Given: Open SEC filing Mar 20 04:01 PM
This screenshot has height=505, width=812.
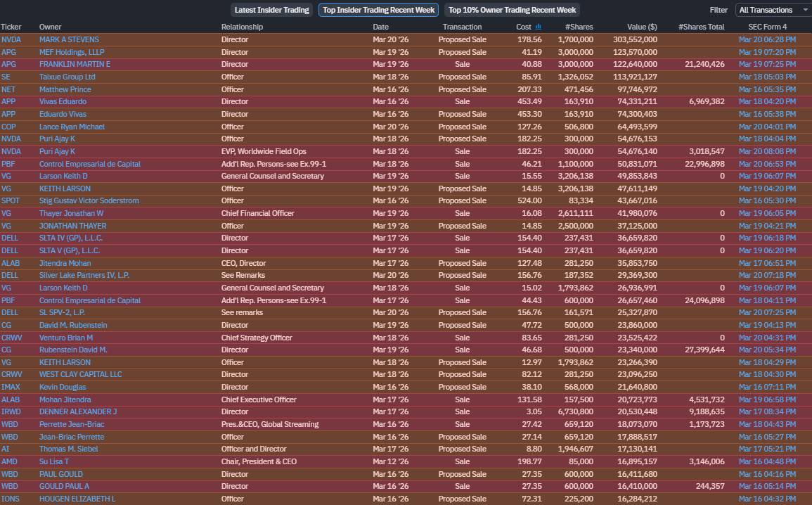Looking at the screenshot, I should pyautogui.click(x=768, y=127).
